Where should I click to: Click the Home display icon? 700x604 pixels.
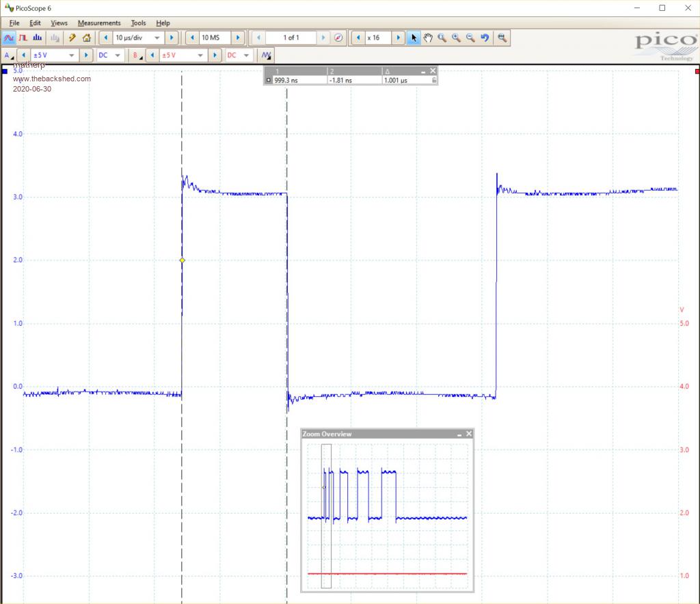(x=87, y=38)
